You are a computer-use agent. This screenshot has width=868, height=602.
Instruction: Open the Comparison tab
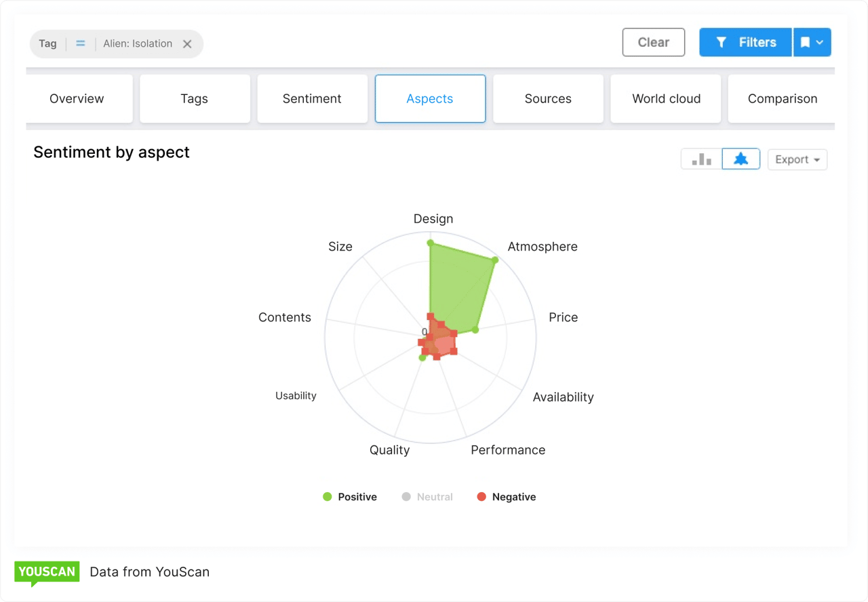pos(782,98)
